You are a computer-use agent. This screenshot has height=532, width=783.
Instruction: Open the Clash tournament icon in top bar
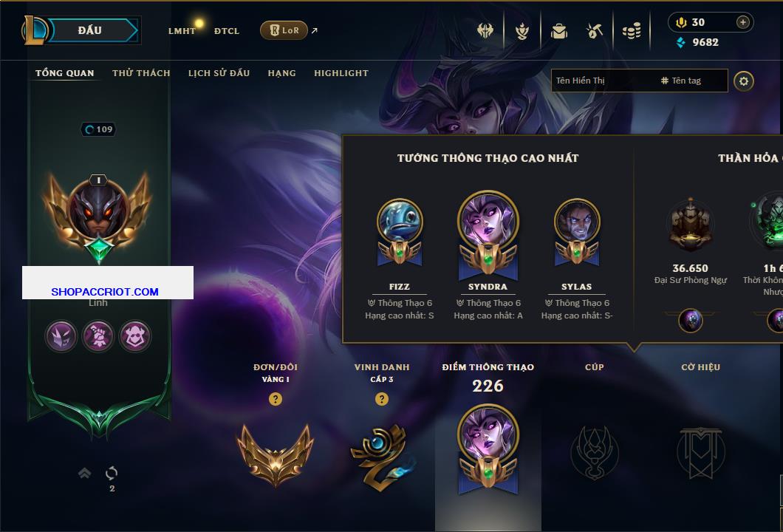485,30
